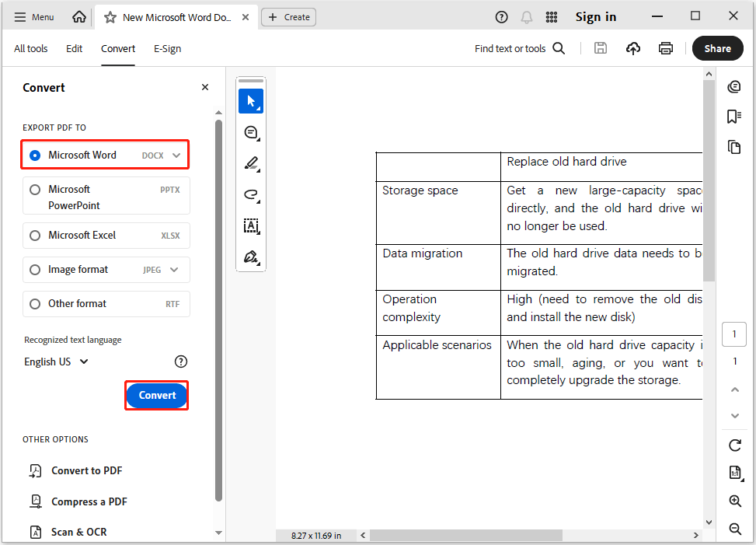Screen dimensions: 756x545
Task: Zoom in on the PDF page
Action: click(x=733, y=501)
